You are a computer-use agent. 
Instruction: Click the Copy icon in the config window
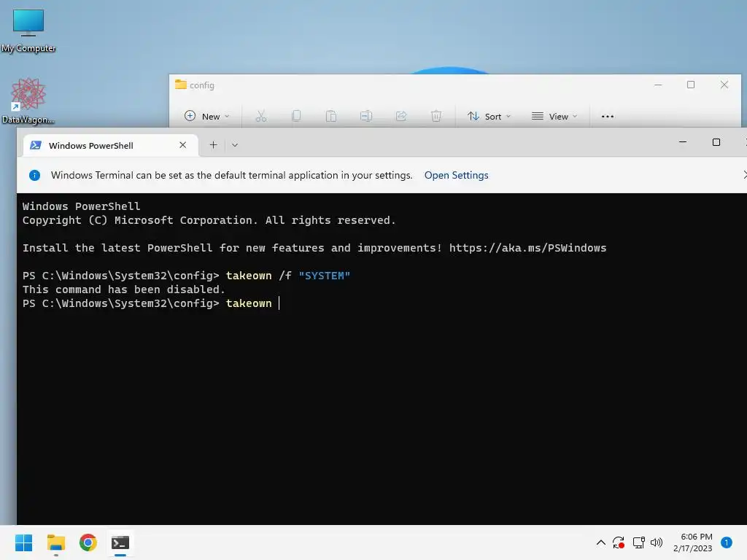296,116
